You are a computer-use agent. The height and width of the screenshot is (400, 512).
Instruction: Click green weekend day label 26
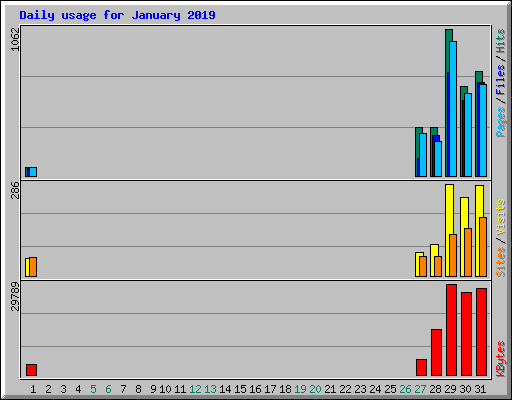click(x=405, y=389)
